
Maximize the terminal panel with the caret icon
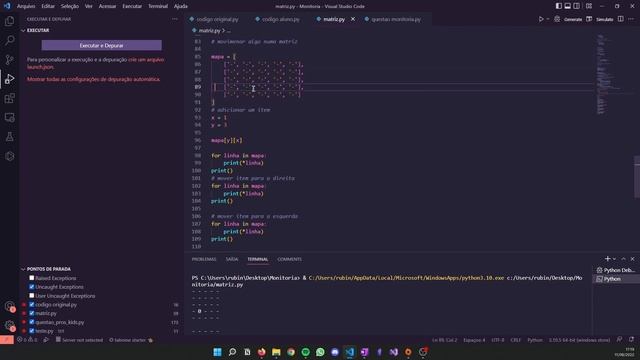[623, 259]
